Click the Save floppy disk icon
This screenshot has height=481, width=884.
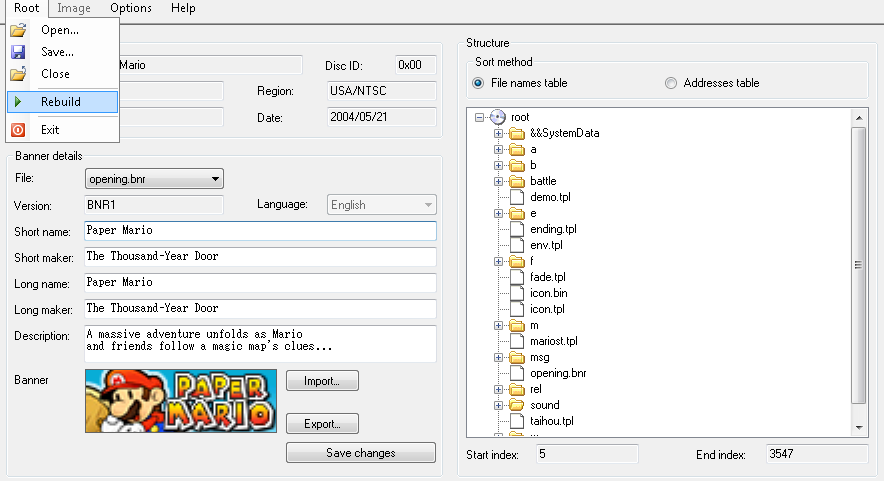18,52
